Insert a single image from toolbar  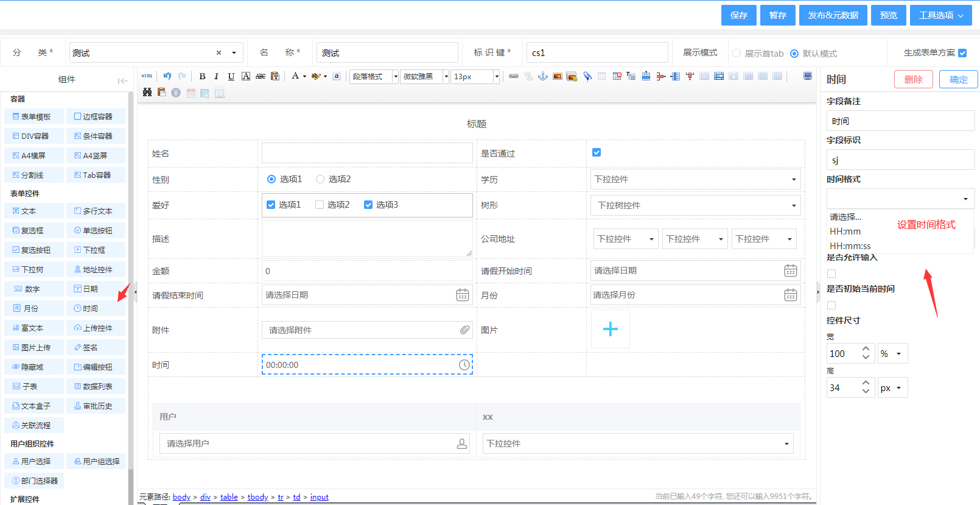[x=557, y=76]
